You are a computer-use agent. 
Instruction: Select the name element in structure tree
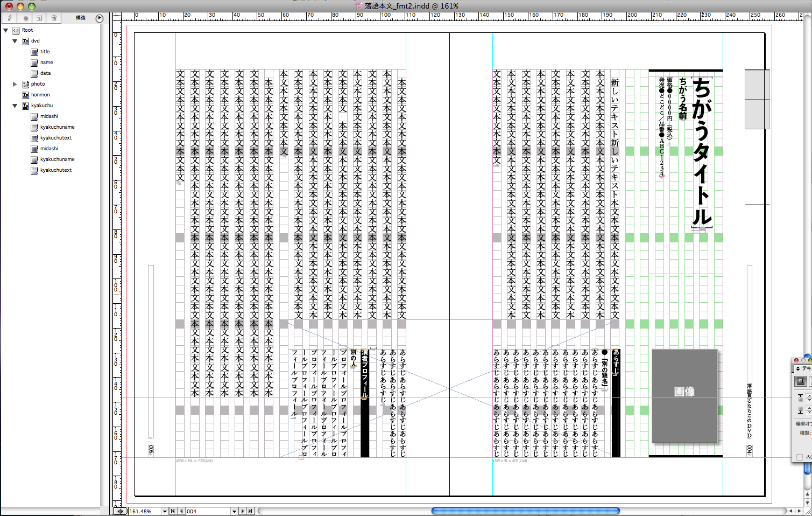point(47,62)
